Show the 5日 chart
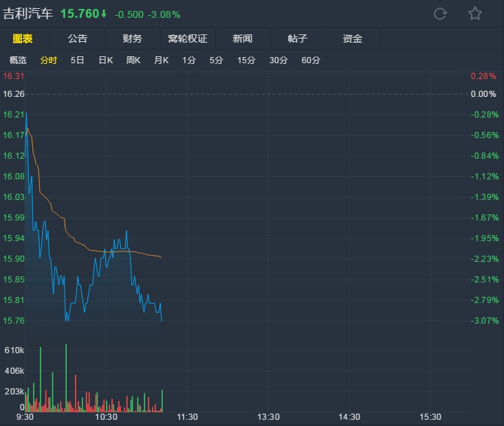504x426 pixels. (x=78, y=60)
